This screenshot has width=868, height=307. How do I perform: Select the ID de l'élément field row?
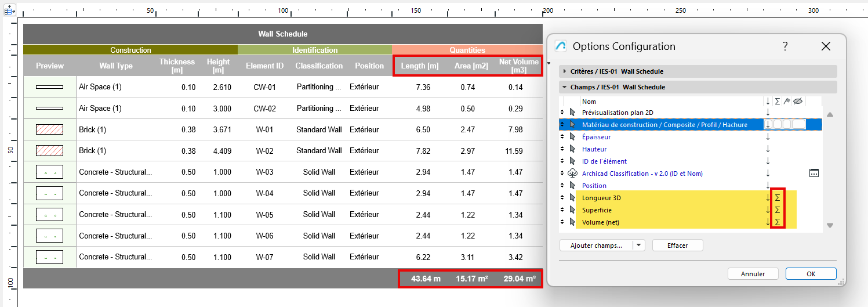coord(604,161)
